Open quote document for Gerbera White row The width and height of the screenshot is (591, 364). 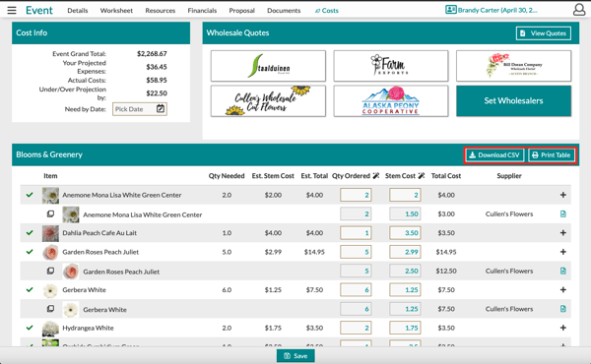pyautogui.click(x=563, y=309)
